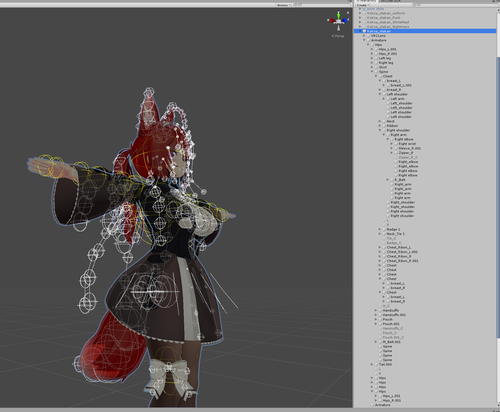This screenshot has height=412, width=500.
Task: Select the greyed H_C row
Action: tap(425, 306)
